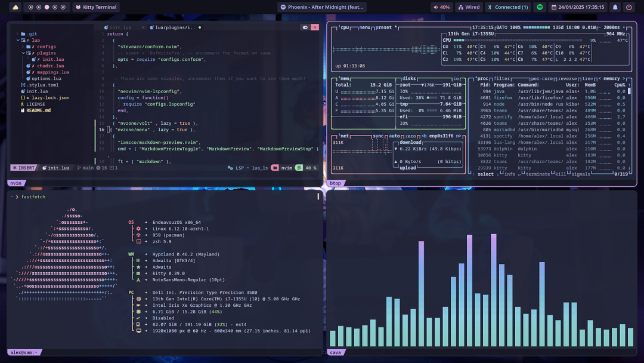Open the date and time calendar widget
Image resolution: width=644 pixels, height=363 pixels.
(x=577, y=7)
